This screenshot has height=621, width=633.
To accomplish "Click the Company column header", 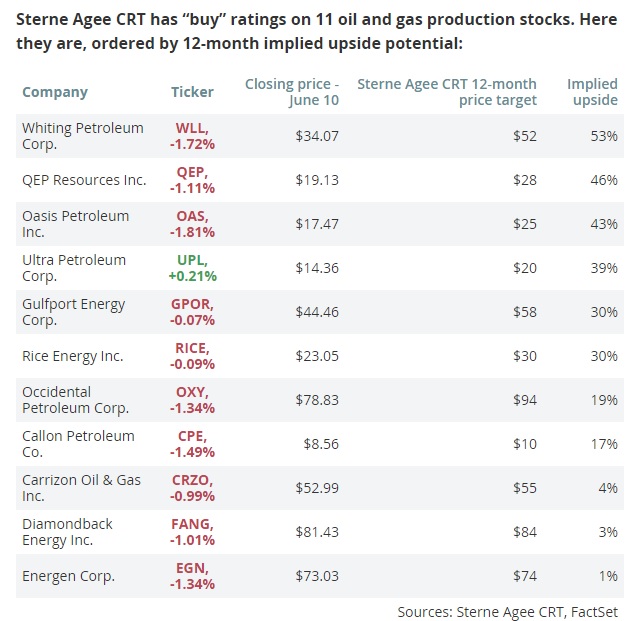I will (55, 92).
